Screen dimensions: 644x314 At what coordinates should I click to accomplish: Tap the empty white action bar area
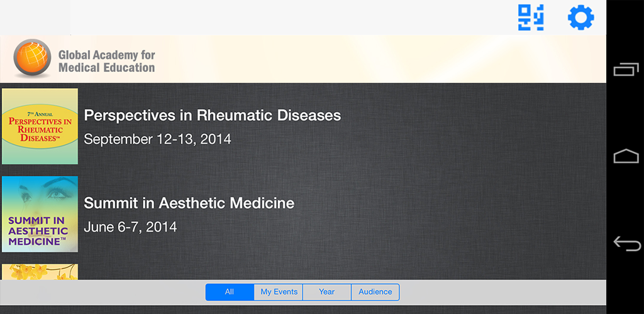click(x=252, y=18)
